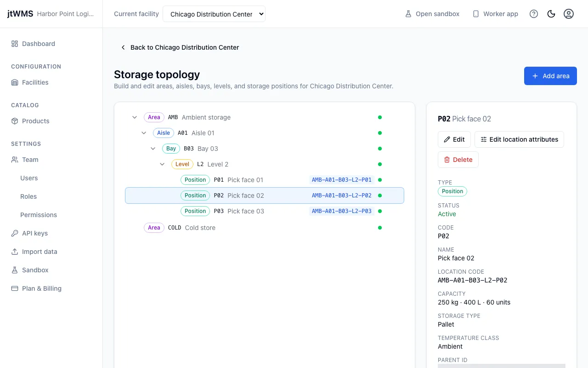The width and height of the screenshot is (588, 368).
Task: Click the Active status text
Action: click(447, 214)
